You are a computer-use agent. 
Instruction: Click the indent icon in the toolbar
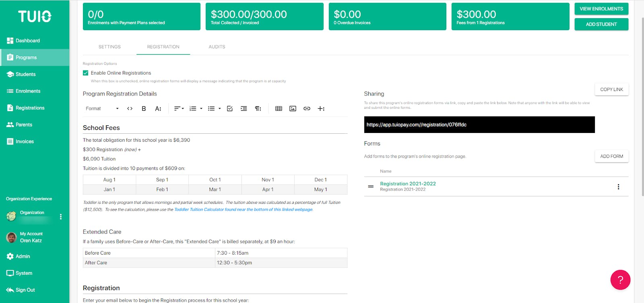[244, 108]
